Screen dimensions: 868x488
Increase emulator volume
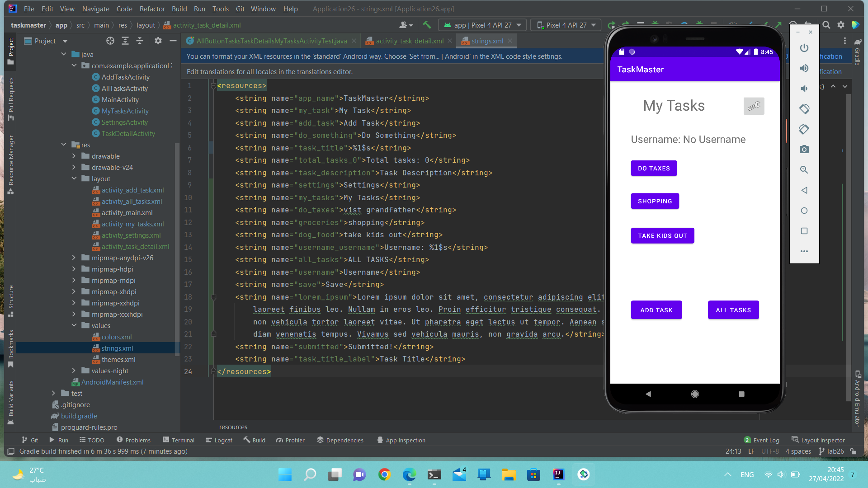[x=804, y=68]
